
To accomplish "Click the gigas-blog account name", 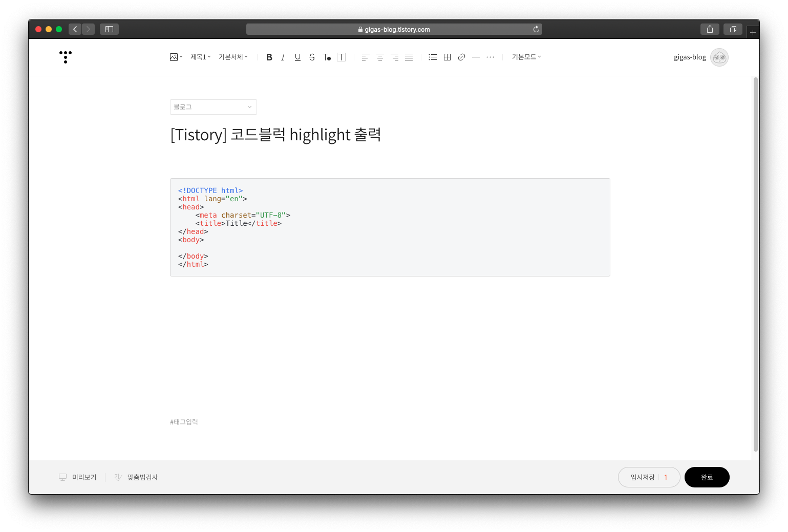I will point(690,57).
